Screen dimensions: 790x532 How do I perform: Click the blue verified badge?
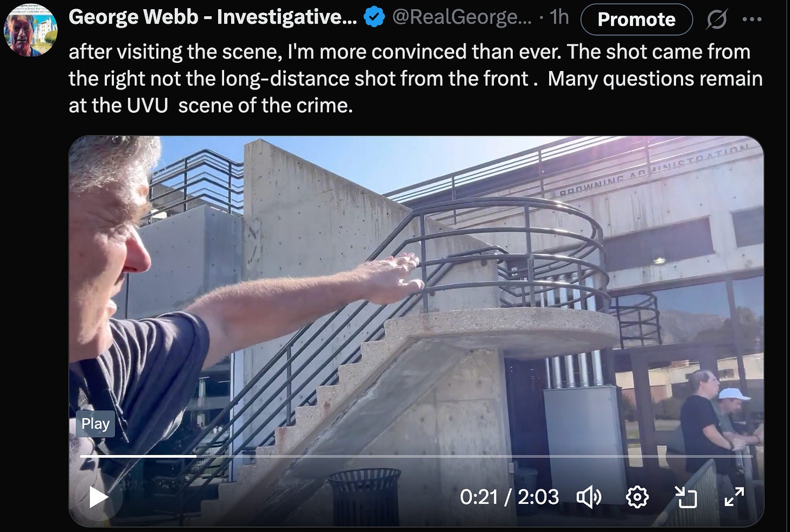pos(374,17)
